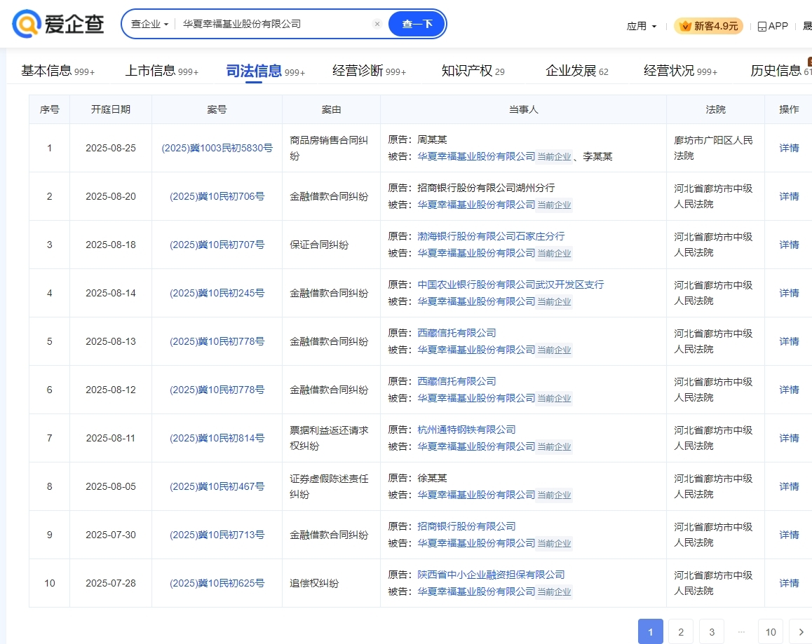Go to pagination page 2

[681, 631]
